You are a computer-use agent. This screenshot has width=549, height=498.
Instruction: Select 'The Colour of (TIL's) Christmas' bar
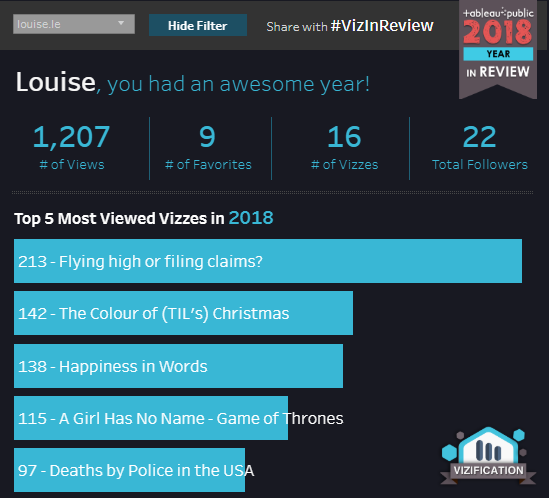click(x=183, y=313)
